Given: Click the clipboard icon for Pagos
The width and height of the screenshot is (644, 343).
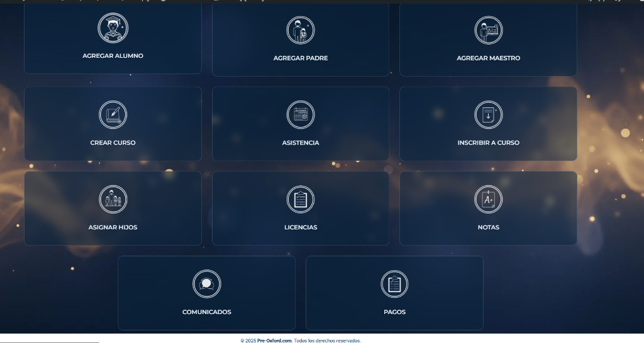Looking at the screenshot, I should tap(394, 284).
